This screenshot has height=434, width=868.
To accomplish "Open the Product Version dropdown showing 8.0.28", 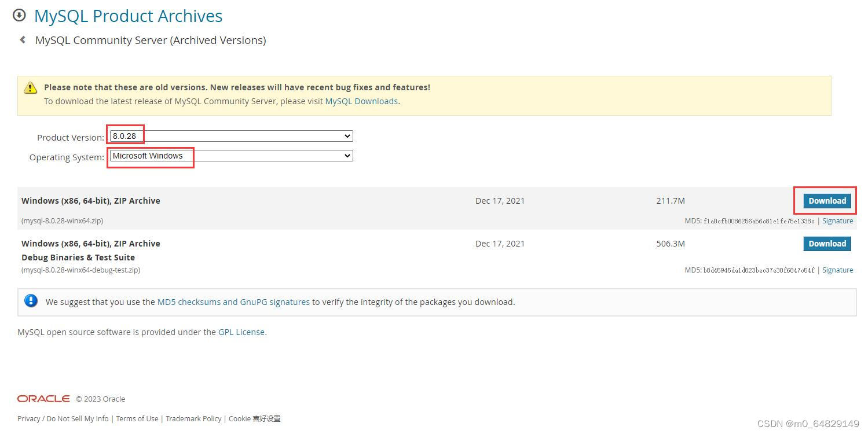I will [231, 136].
